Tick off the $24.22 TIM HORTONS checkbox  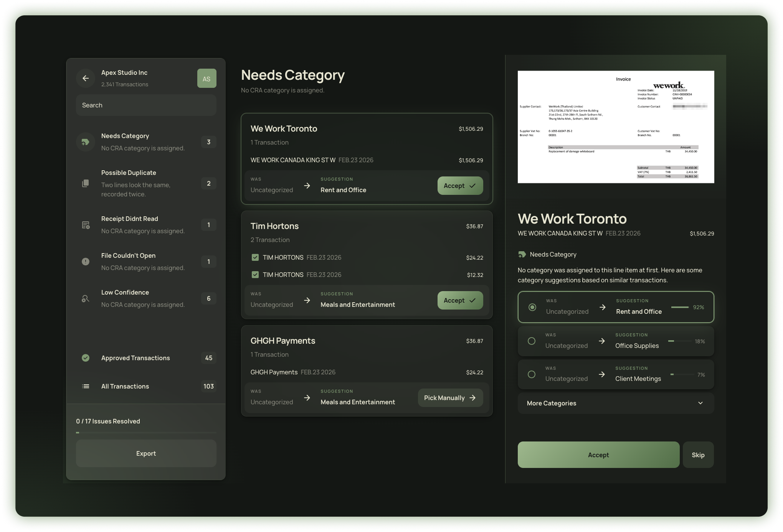coord(255,257)
